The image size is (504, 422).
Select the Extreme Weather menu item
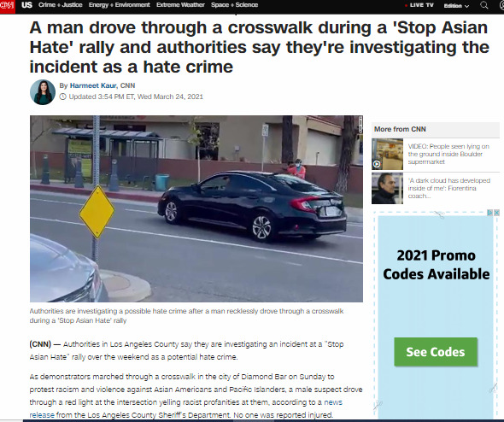click(180, 5)
